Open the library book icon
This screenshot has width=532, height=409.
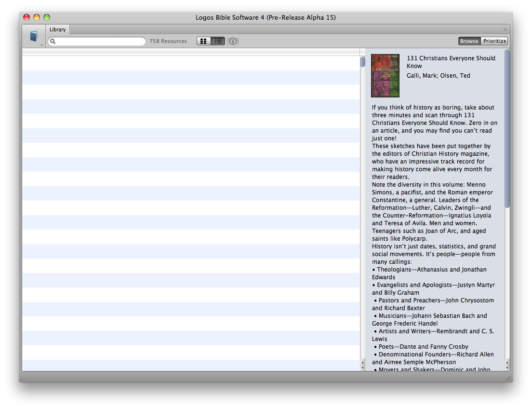coord(33,36)
